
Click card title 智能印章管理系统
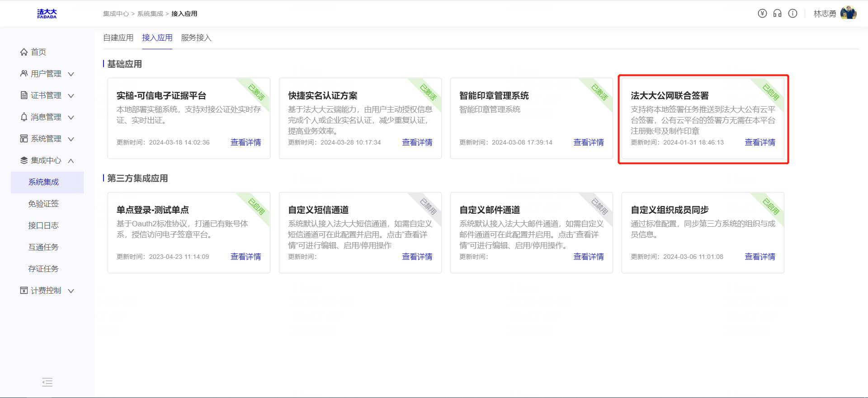point(494,96)
